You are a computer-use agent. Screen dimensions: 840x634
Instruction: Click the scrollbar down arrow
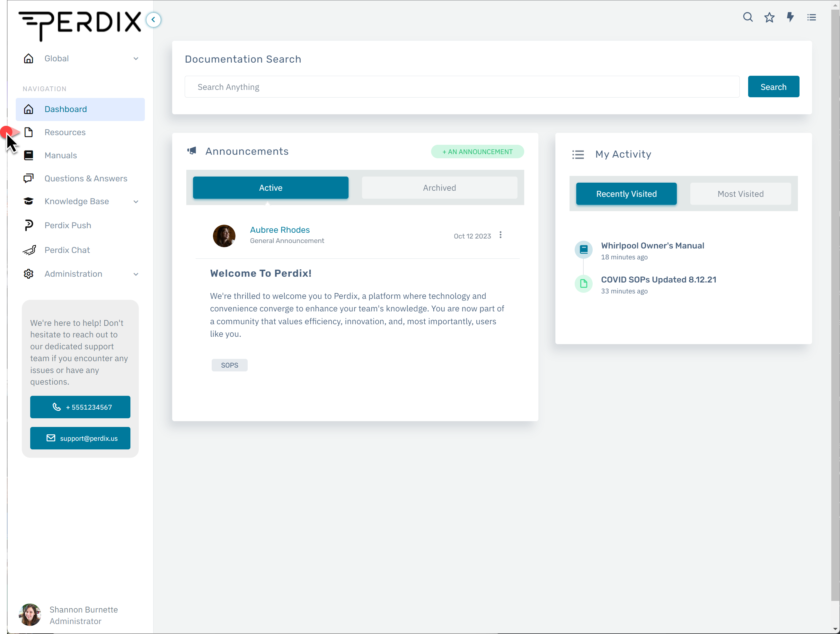click(836, 630)
